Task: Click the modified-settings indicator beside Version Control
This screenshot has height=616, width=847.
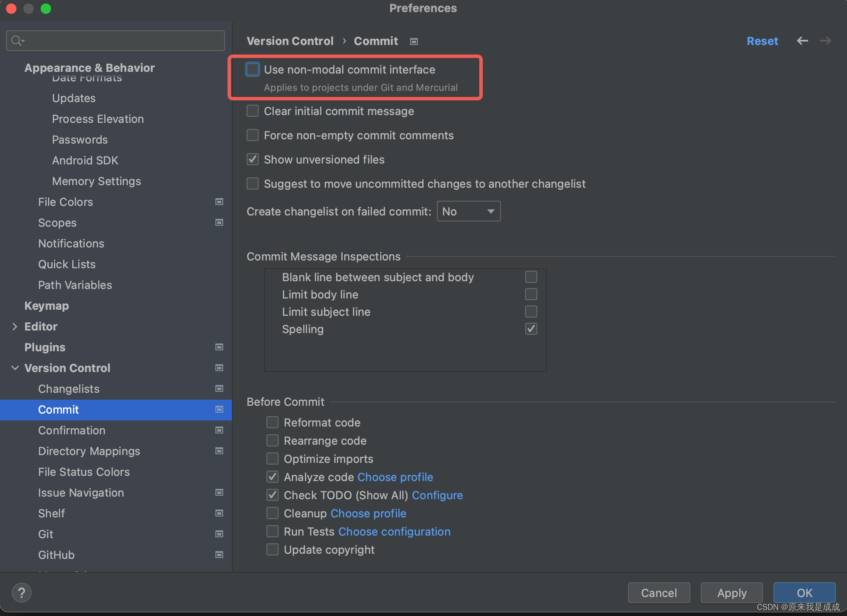Action: pos(219,368)
